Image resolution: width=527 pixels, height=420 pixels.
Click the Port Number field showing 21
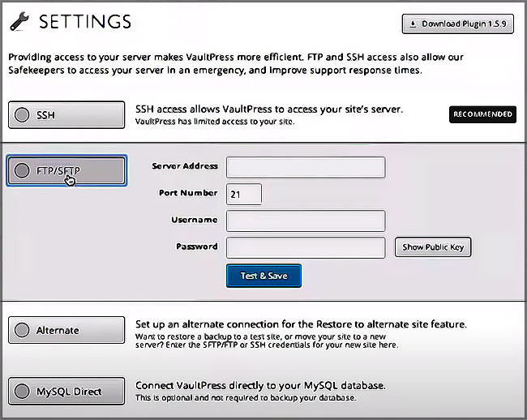point(244,194)
